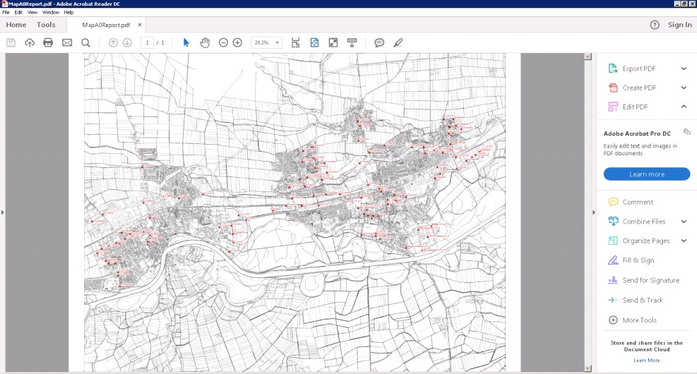Expand the Create PDF chevron
Image resolution: width=697 pixels, height=374 pixels.
(x=684, y=88)
